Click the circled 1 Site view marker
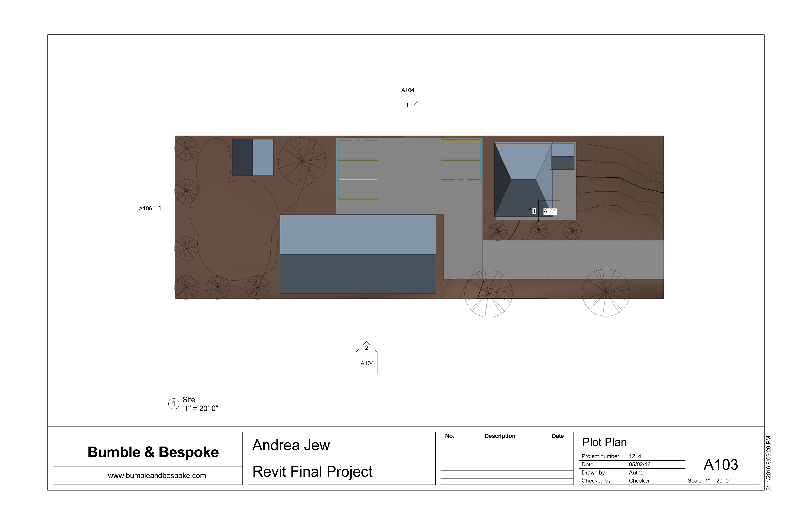 click(173, 404)
